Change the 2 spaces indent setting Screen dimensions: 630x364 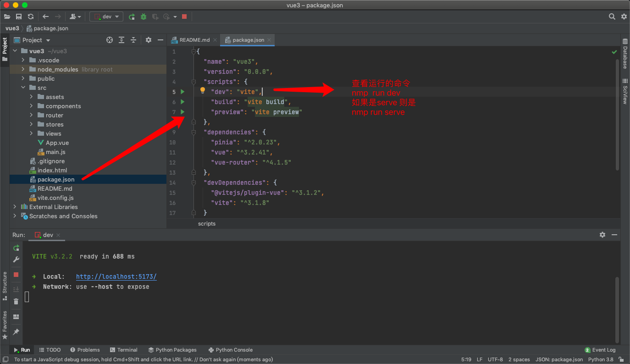[519, 359]
